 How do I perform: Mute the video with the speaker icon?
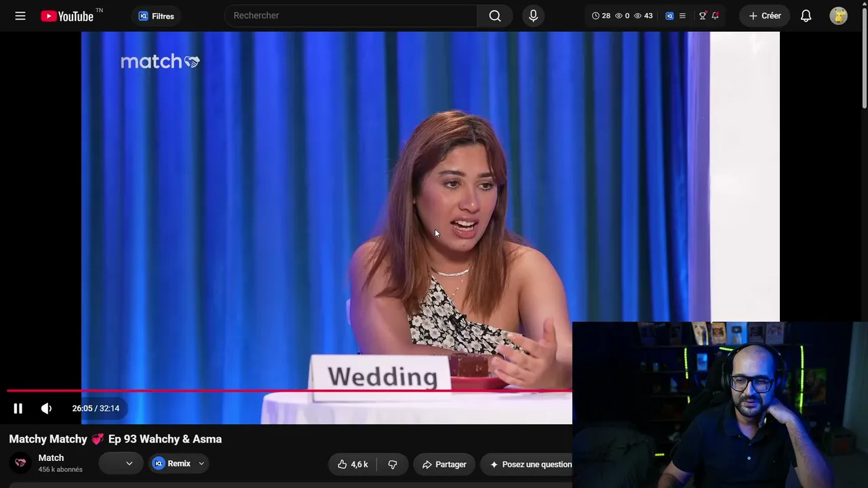[46, 408]
